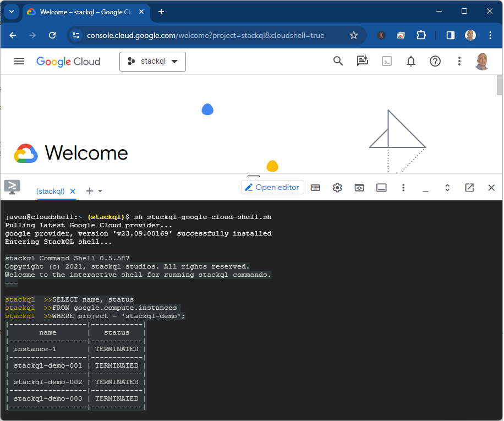Toggle the side panel in Chrome toolbar
Viewport: 504px width, 421px height.
[450, 35]
